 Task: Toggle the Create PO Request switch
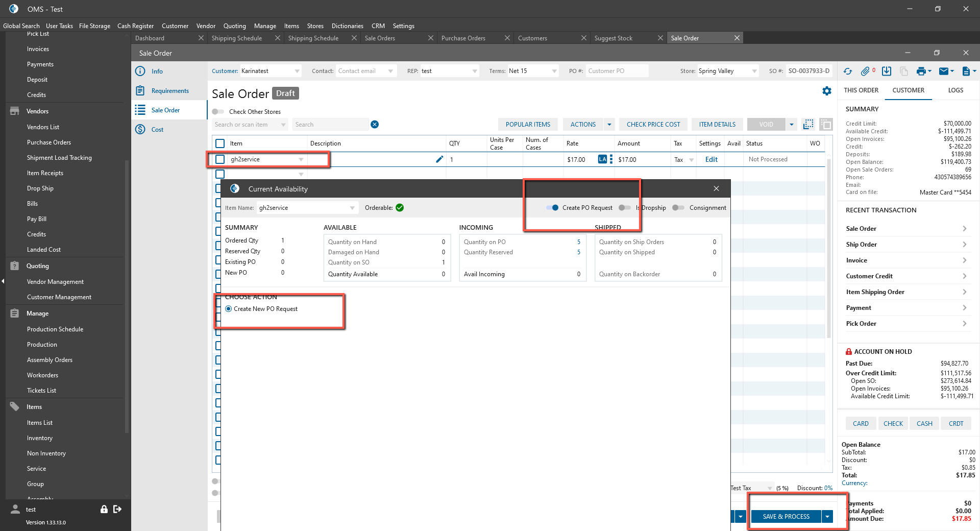(552, 208)
